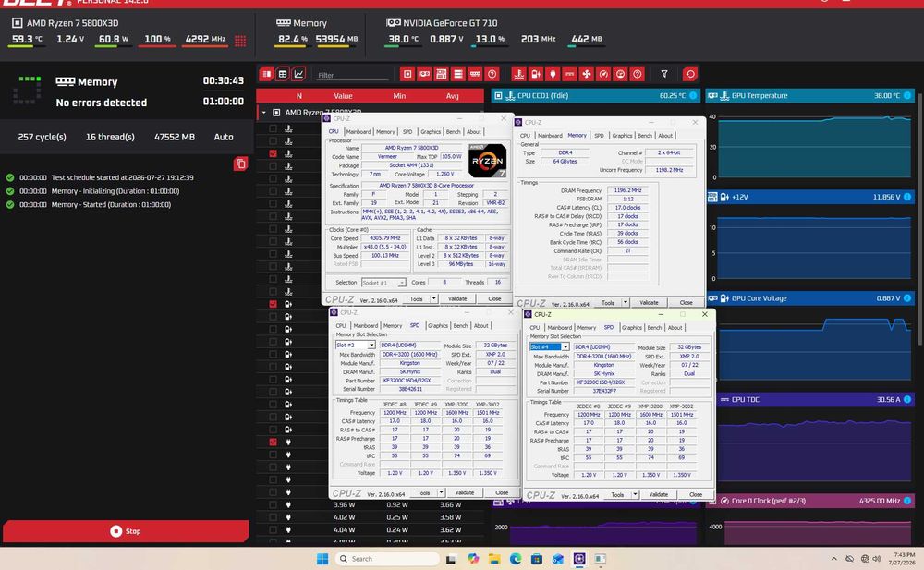Filter sensors by voltage battery icon
Screen dimensions: 924x570
pyautogui.click(x=536, y=74)
